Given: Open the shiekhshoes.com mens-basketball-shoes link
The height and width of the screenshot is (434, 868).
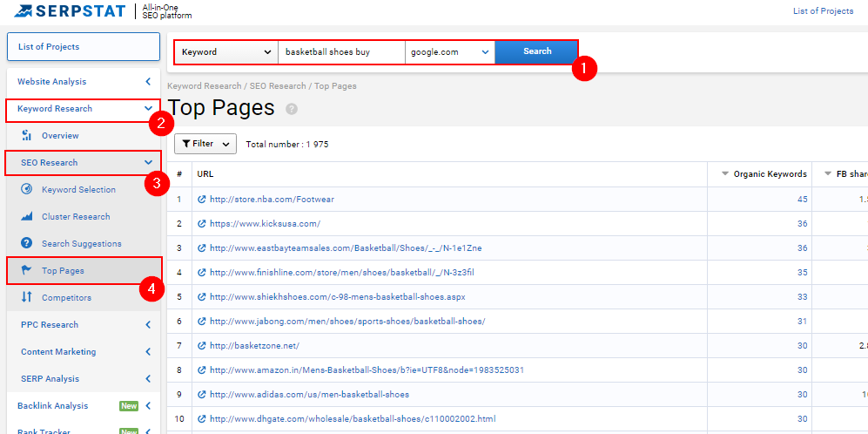Looking at the screenshot, I should pyautogui.click(x=338, y=296).
